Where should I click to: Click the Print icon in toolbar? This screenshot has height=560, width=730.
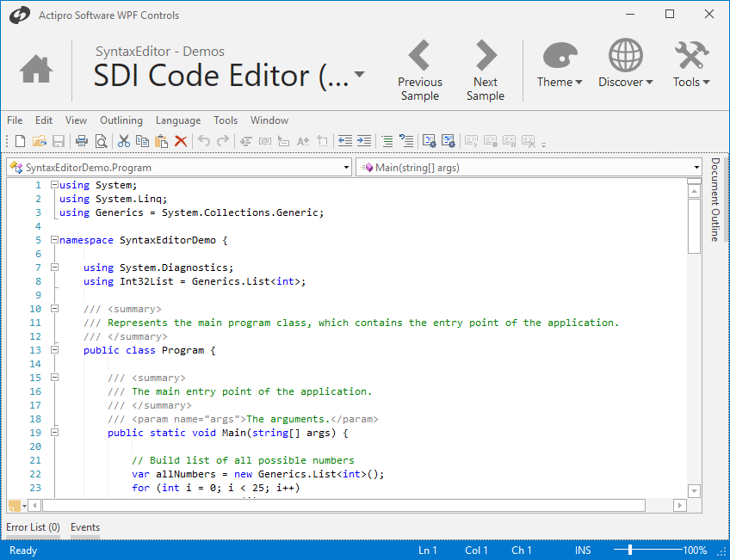coord(82,141)
